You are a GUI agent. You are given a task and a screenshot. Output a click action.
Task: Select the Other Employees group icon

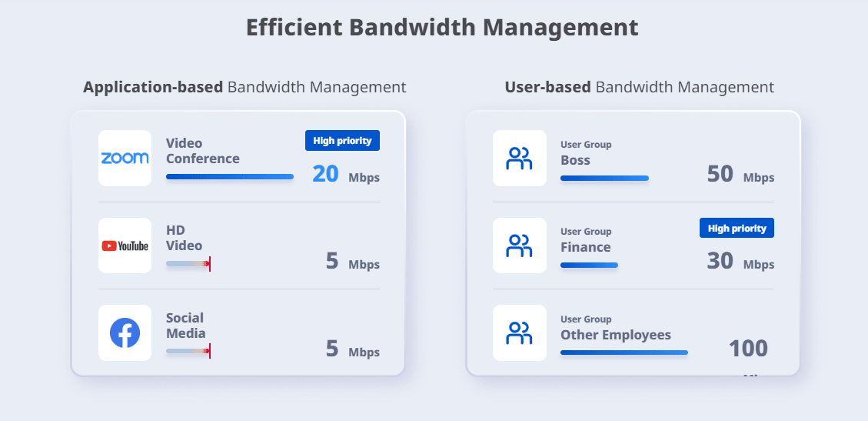[519, 332]
